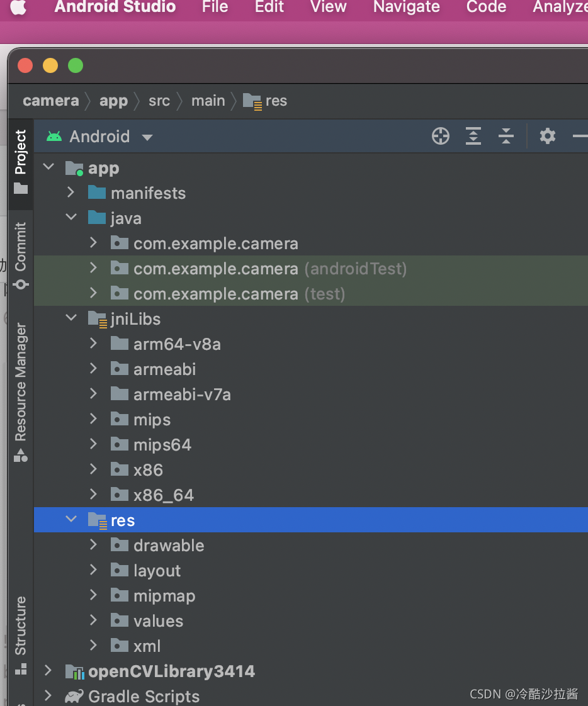Click the openCVLibrary3414 module icon
This screenshot has height=706, width=588.
[x=75, y=672]
